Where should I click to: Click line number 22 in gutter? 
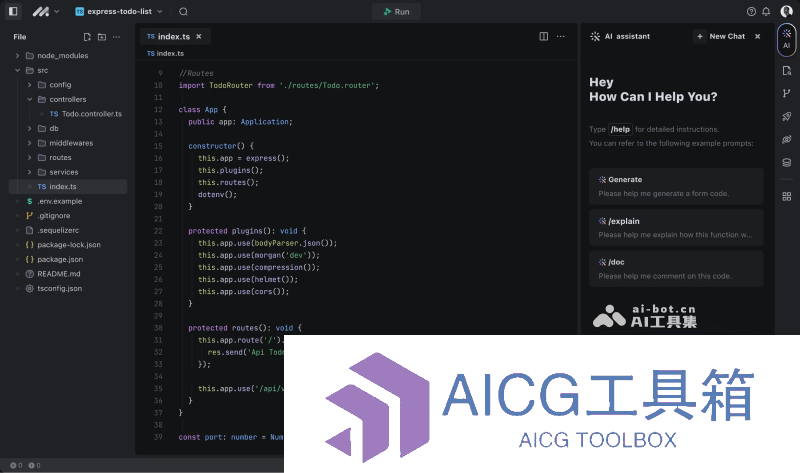(158, 231)
